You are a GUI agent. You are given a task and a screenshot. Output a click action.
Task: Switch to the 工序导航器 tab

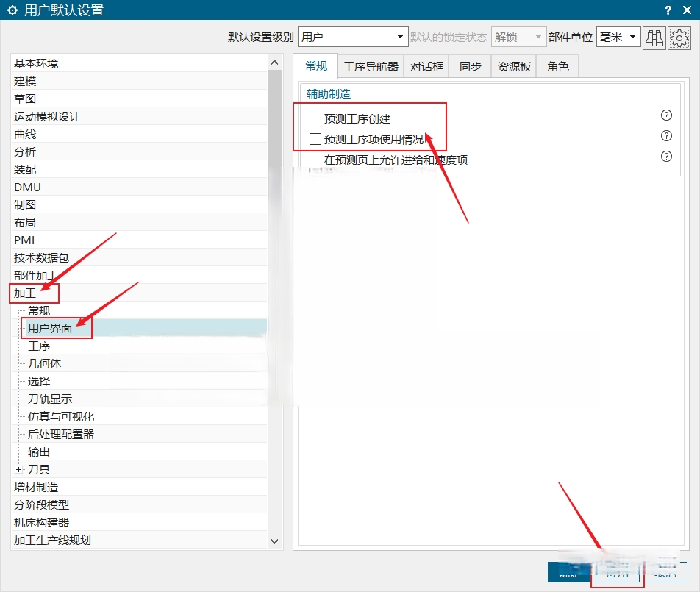(371, 66)
